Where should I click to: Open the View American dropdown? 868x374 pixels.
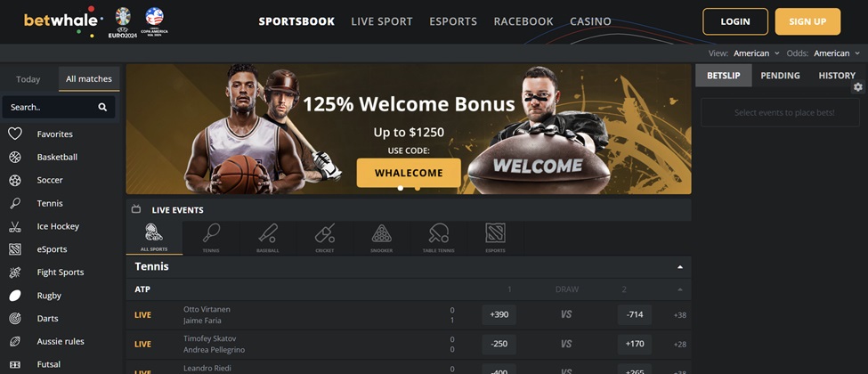756,53
